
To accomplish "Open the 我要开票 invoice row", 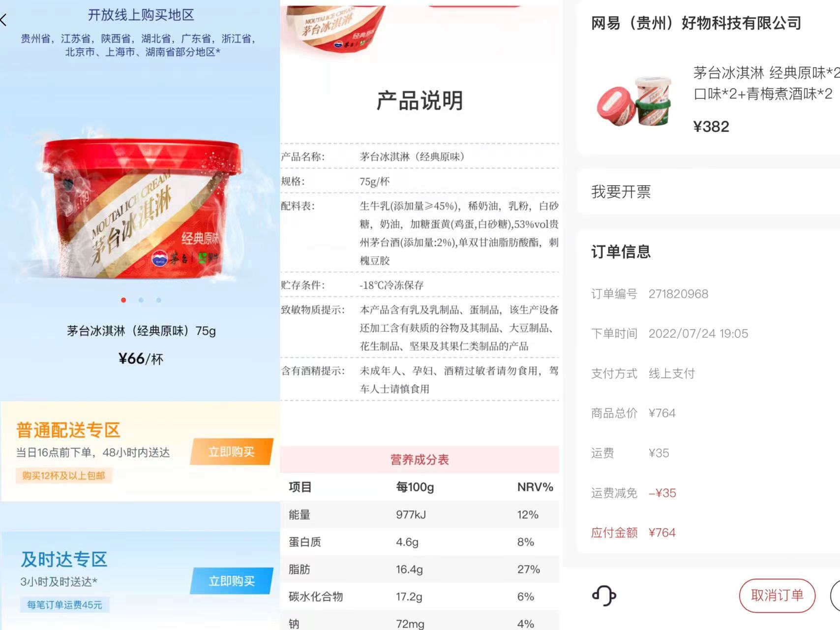I will coord(708,191).
